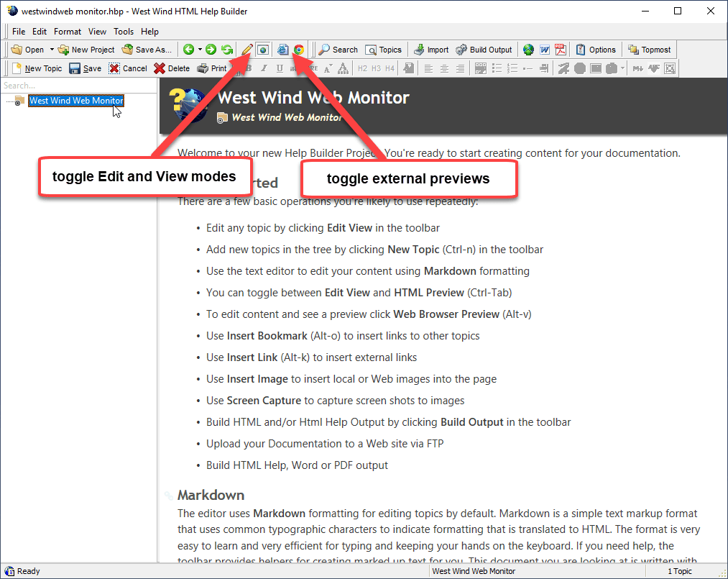The height and width of the screenshot is (579, 728).
Task: Export to Word document icon
Action: click(x=544, y=50)
